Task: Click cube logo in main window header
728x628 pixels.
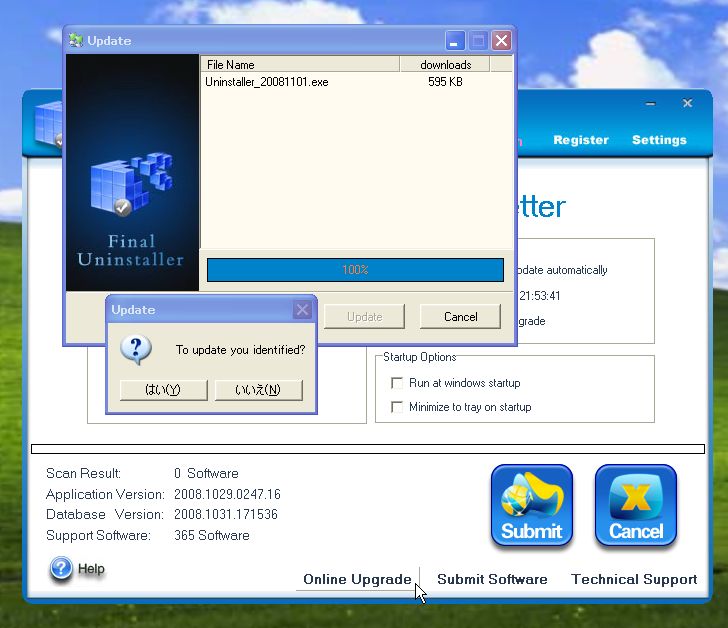Action: point(48,123)
